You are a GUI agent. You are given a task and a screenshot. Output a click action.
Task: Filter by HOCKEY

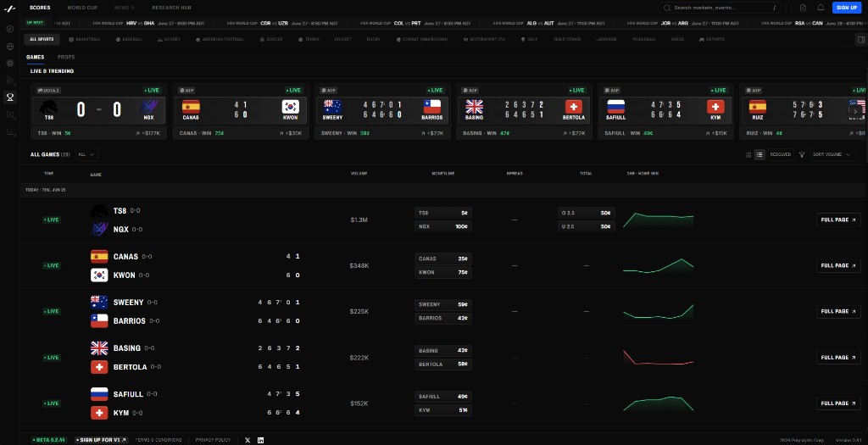pos(169,39)
